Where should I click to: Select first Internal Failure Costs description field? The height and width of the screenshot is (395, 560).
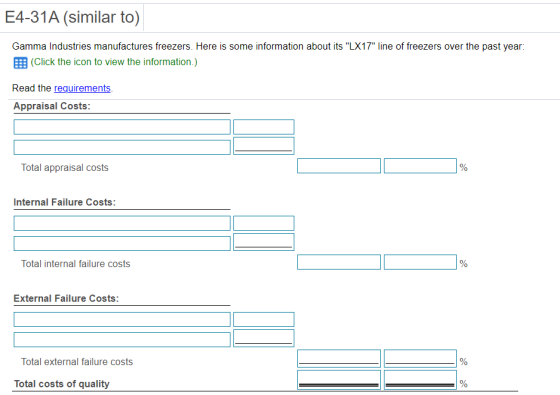pyautogui.click(x=122, y=223)
